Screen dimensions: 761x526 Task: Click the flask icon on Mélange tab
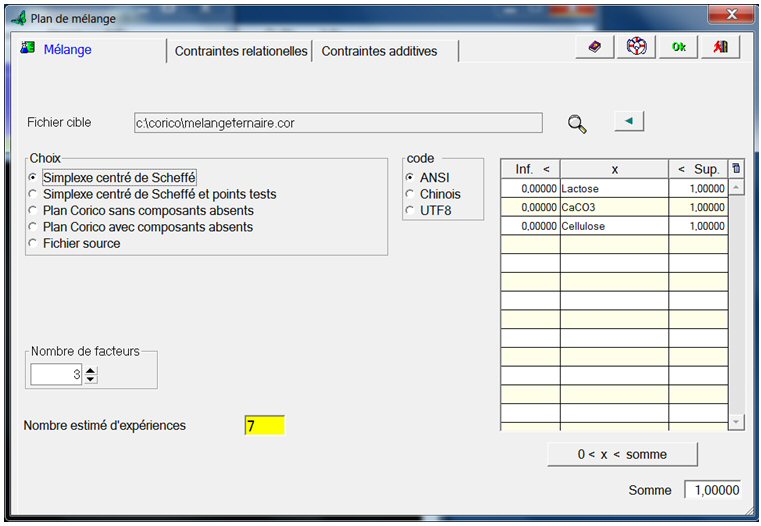tap(28, 49)
